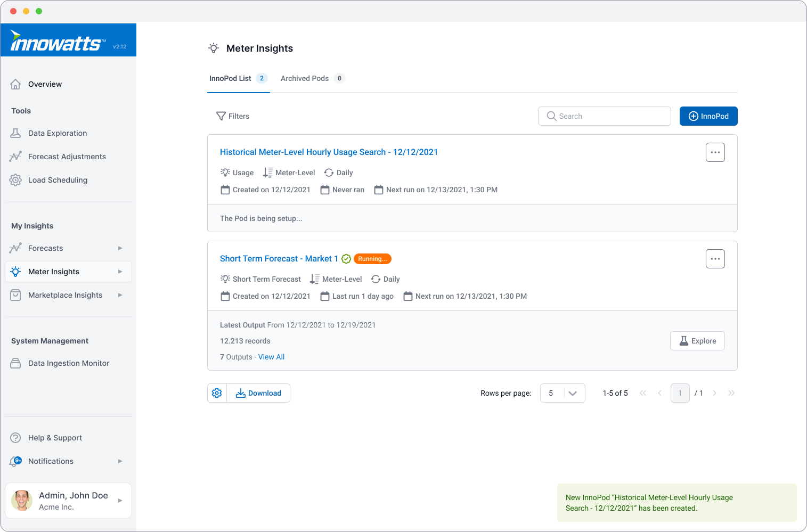807x532 pixels.
Task: Open the Rows per page dropdown
Action: (x=563, y=393)
